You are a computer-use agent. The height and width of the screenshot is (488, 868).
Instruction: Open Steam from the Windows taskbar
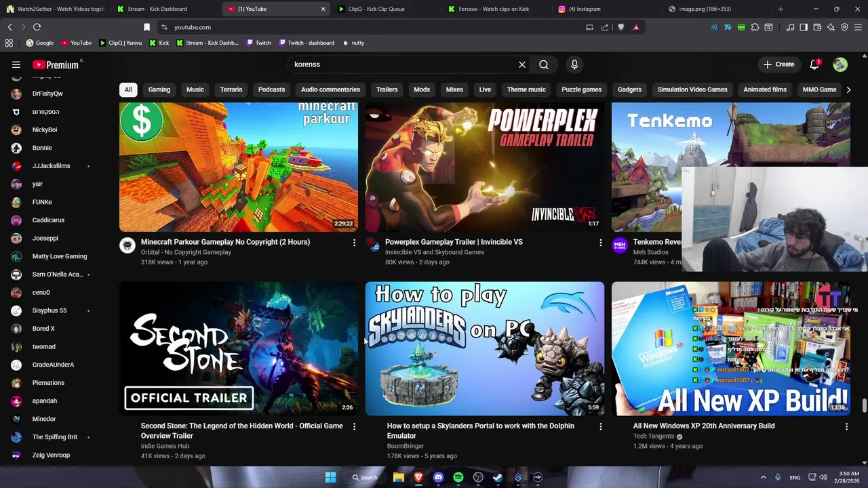498,477
